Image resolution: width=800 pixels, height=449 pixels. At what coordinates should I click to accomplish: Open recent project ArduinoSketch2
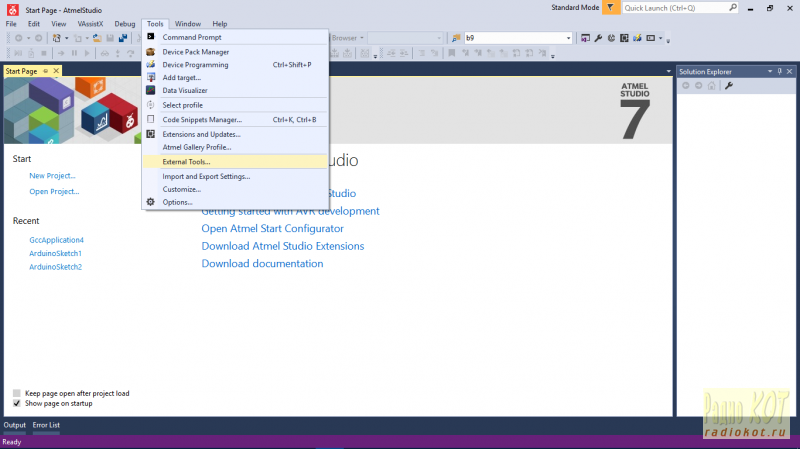coord(55,267)
